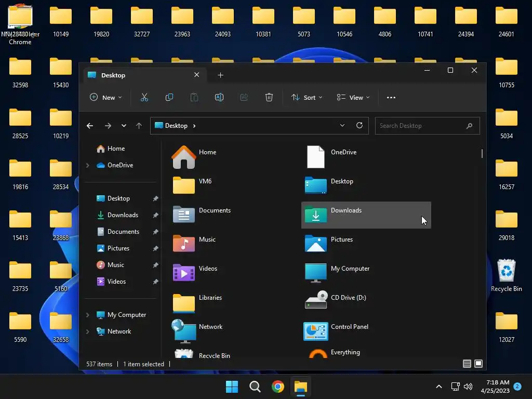The image size is (532, 399).
Task: Switch to the Desktop tab
Action: 145,75
